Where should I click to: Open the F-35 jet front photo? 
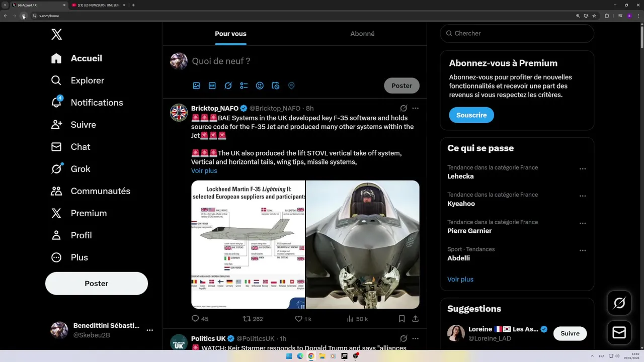click(363, 244)
